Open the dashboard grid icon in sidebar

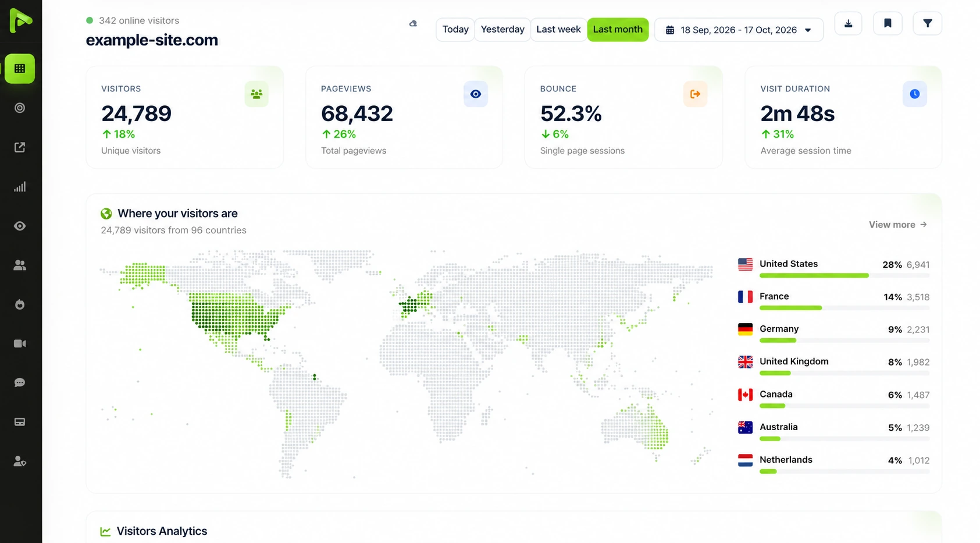pos(20,69)
